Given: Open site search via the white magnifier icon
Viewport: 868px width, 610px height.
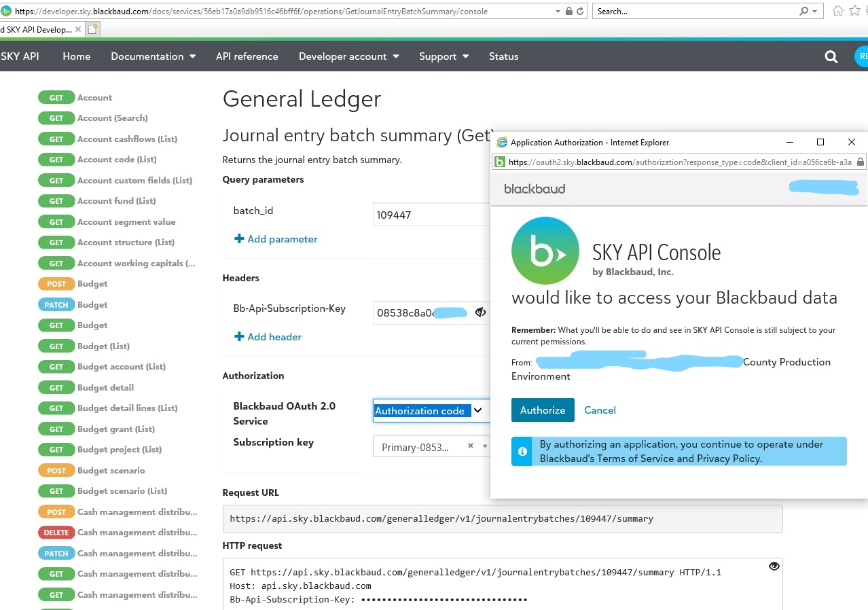Looking at the screenshot, I should (831, 57).
